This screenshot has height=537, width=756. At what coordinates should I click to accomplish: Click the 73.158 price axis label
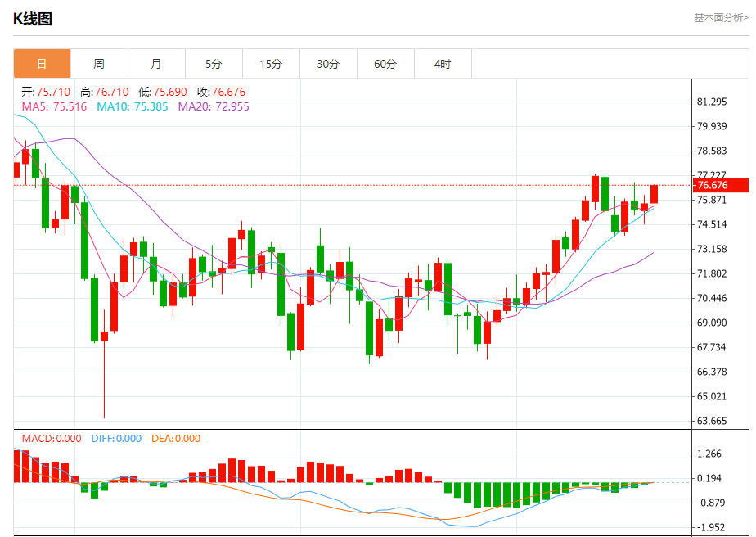tap(712, 249)
